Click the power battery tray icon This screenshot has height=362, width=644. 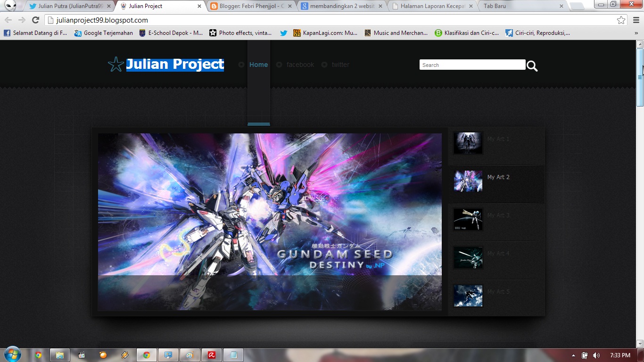[x=585, y=355]
